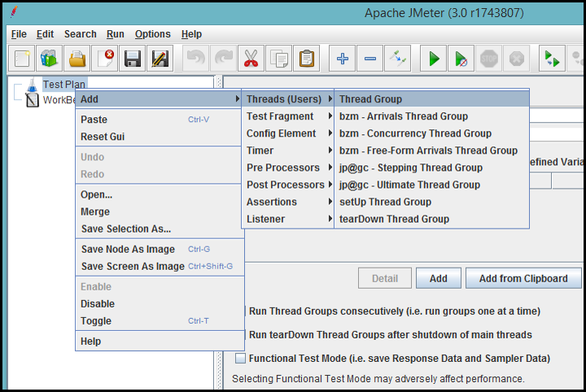Click the Paste clipboard toolbar icon

(x=306, y=59)
